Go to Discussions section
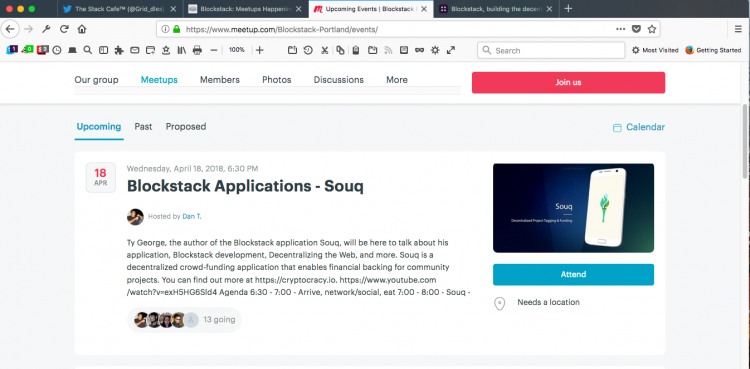The image size is (750, 369). point(339,80)
